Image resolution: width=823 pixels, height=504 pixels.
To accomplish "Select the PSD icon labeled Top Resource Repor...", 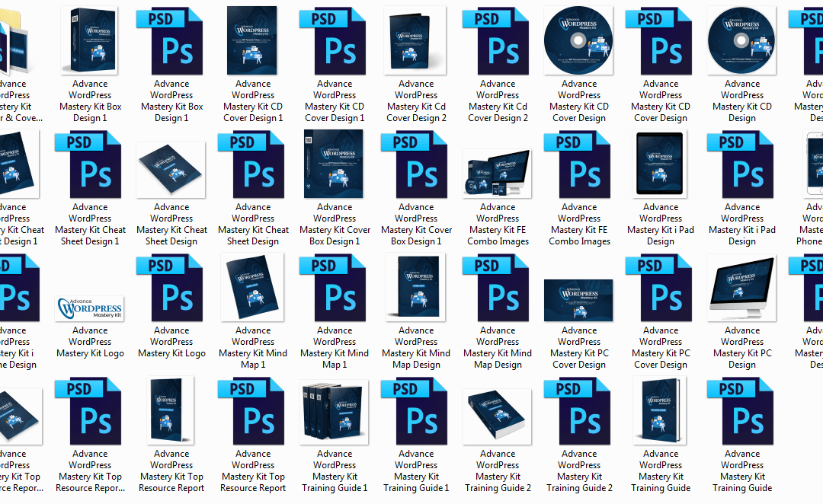I will click(88, 410).
